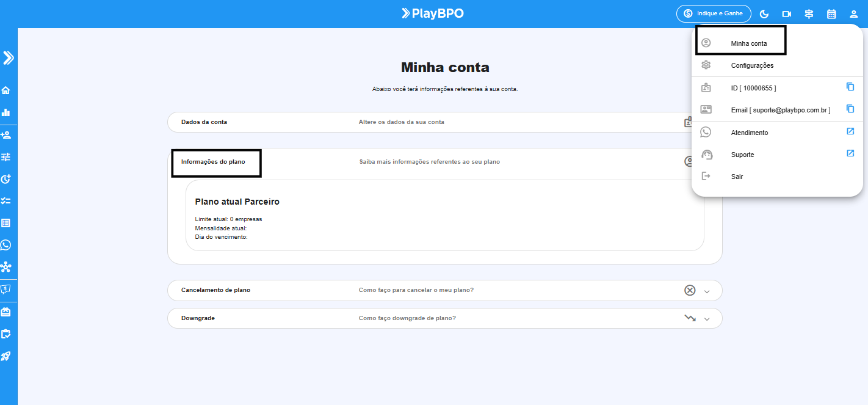Open Configurações from the account menu
Viewport: 868px width, 405px height.
752,65
